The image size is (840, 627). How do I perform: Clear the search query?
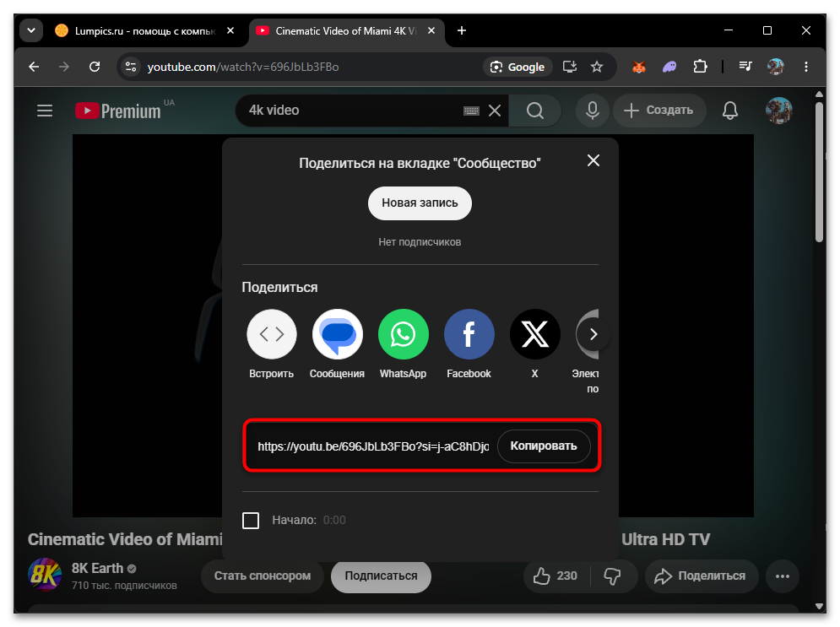pos(495,111)
